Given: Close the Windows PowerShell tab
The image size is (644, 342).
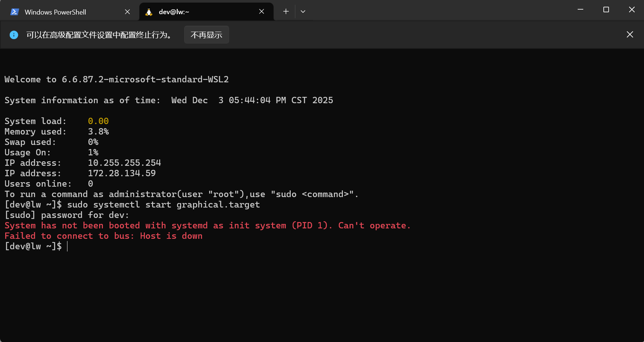Looking at the screenshot, I should 127,12.
